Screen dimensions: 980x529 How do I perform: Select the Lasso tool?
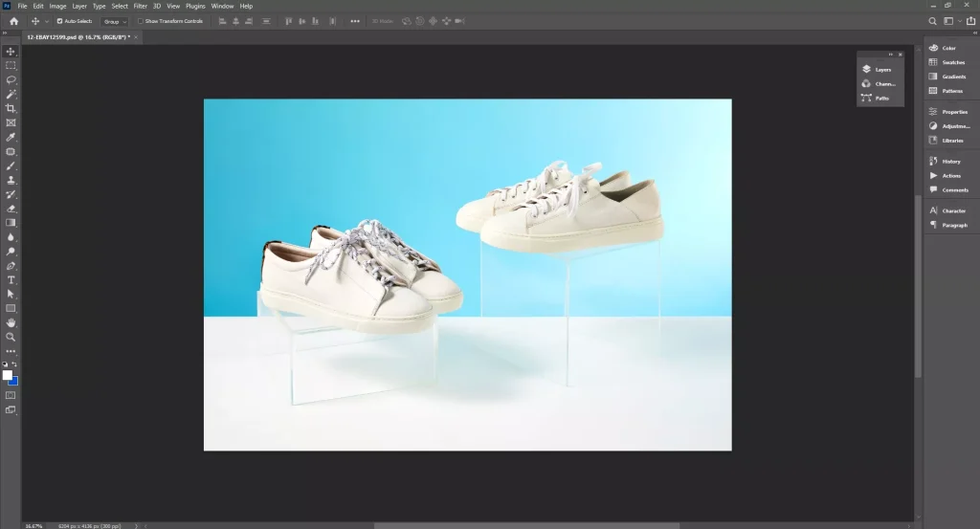(x=11, y=80)
